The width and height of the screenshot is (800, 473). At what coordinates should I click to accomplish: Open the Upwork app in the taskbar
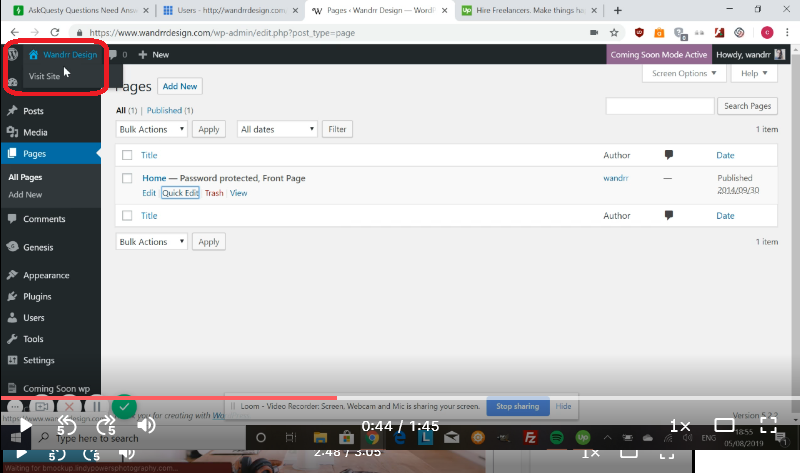[583, 438]
